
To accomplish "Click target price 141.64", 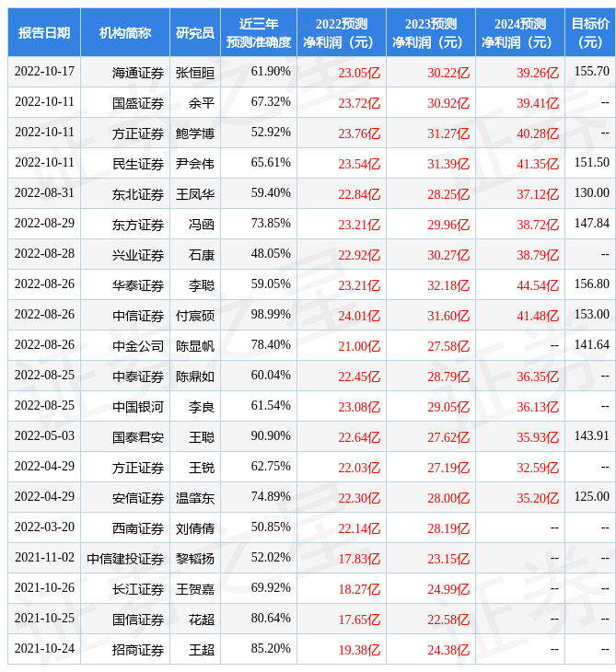I will (592, 345).
